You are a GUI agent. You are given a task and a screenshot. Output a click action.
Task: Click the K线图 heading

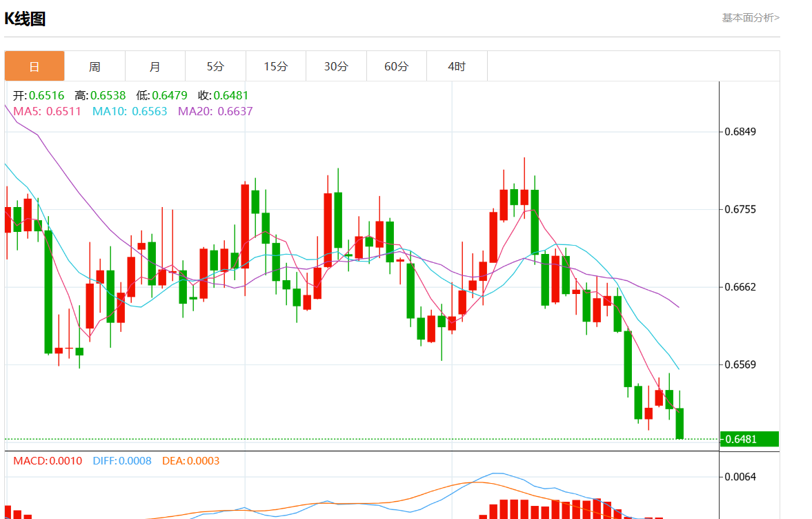pyautogui.click(x=25, y=19)
